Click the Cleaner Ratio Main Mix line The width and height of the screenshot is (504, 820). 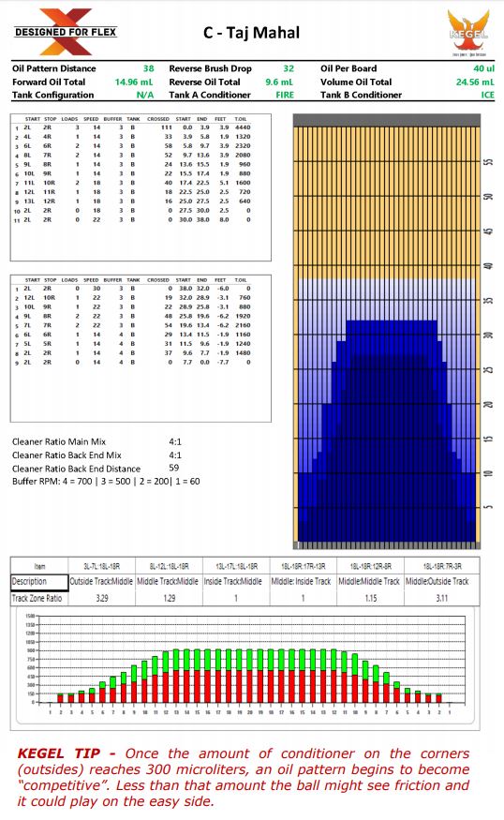[96, 442]
